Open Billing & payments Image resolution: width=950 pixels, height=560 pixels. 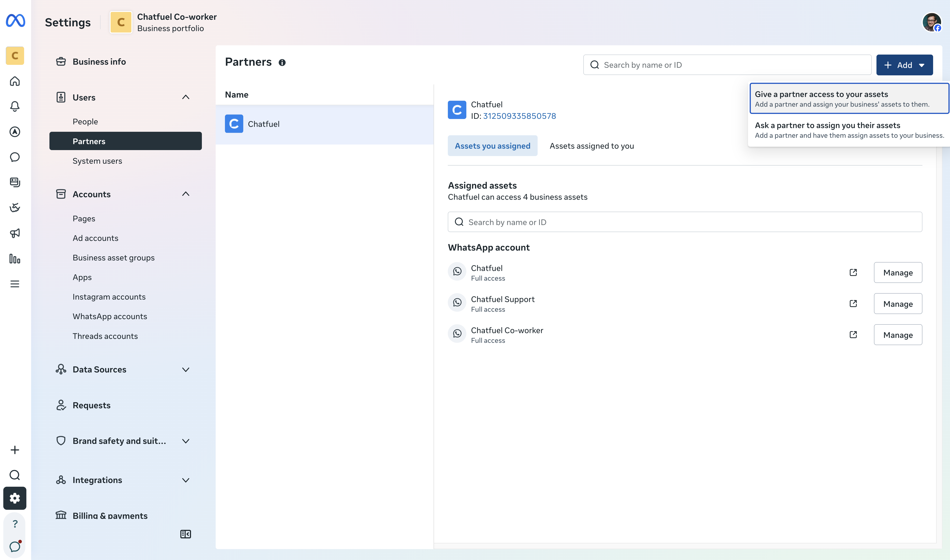point(110,516)
